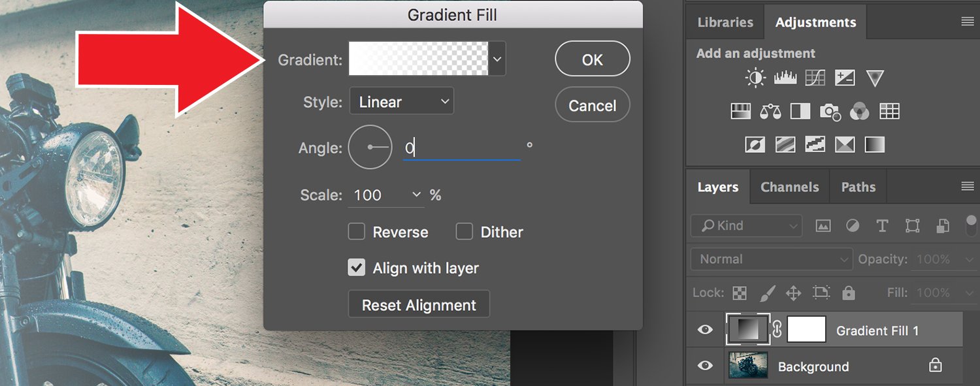Click the Scale value field showing 100
980x386 pixels.
[x=378, y=195]
